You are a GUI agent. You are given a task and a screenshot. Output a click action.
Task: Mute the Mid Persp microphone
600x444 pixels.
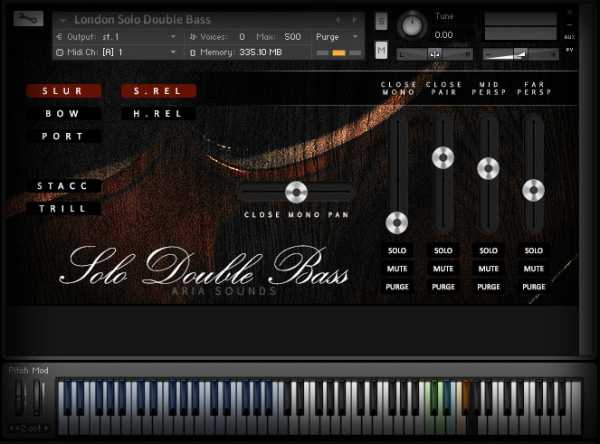pos(488,269)
